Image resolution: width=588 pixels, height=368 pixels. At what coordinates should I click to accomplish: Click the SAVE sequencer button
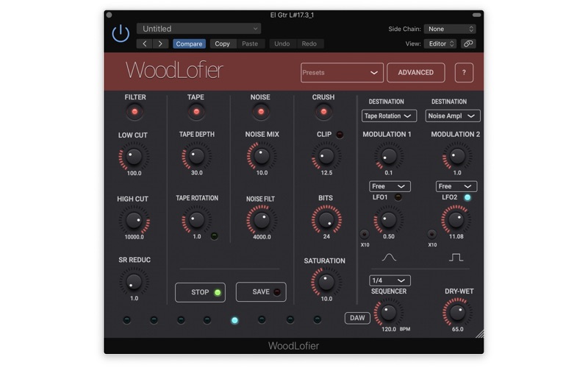coord(261,292)
